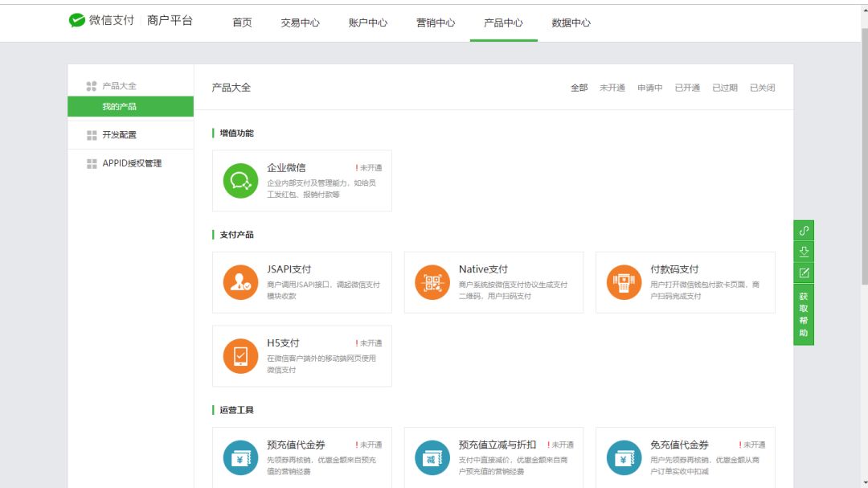
Task: Click the WeChat Pay logo icon
Action: point(77,20)
